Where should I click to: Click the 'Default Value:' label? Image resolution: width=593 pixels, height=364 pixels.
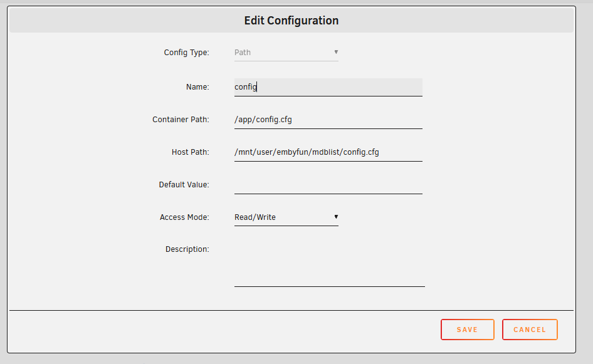pyautogui.click(x=184, y=185)
